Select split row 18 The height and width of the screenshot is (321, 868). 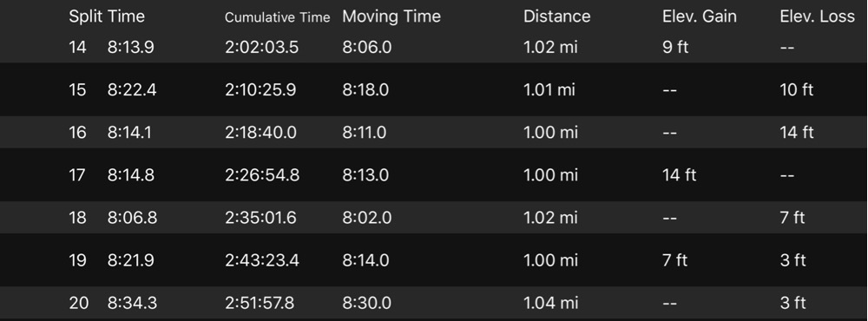pos(434,218)
